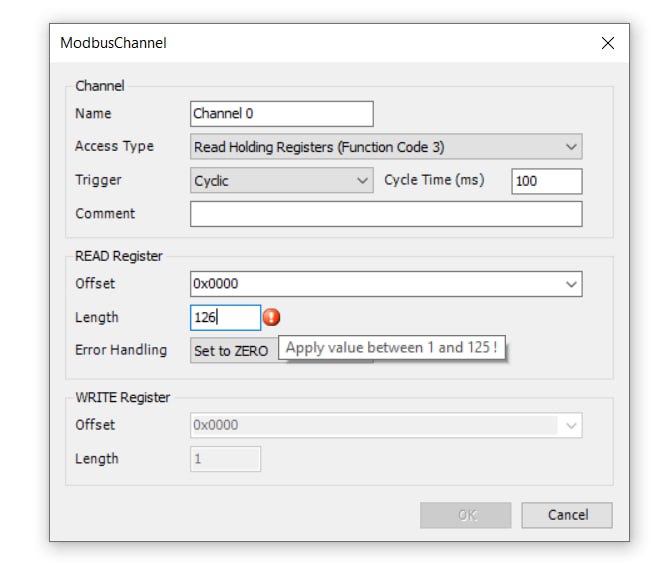Click the Cycle Time (ms) input field

tap(546, 181)
